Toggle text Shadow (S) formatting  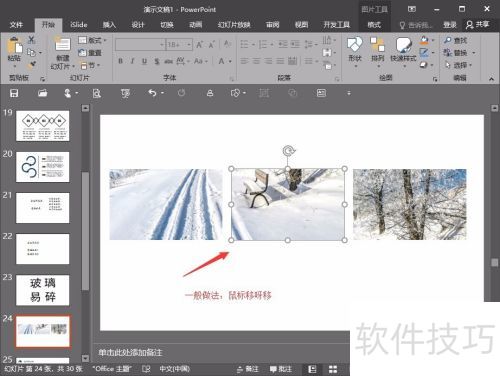(x=156, y=61)
